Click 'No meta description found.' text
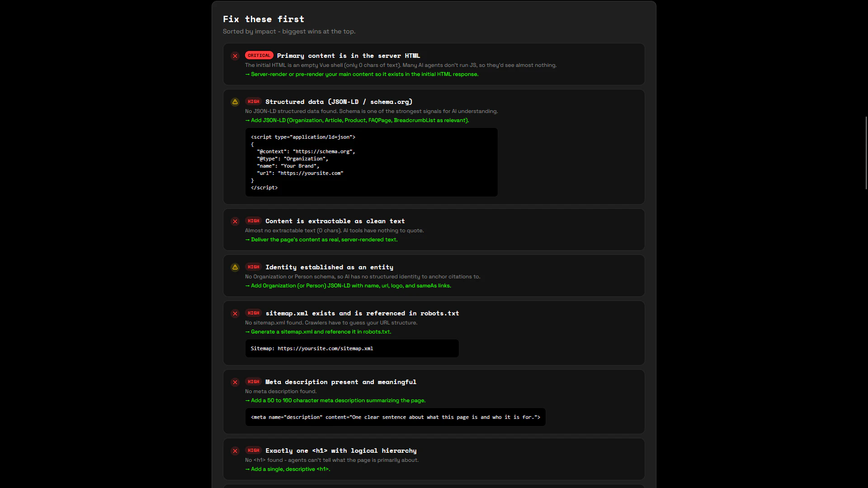This screenshot has width=868, height=488. click(281, 392)
